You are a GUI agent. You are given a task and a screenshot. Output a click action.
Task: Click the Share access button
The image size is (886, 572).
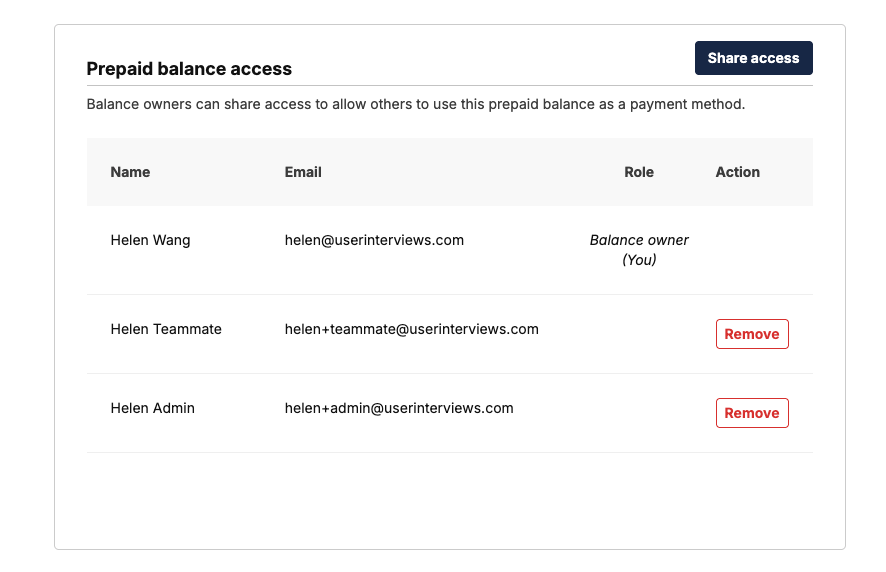pos(753,58)
